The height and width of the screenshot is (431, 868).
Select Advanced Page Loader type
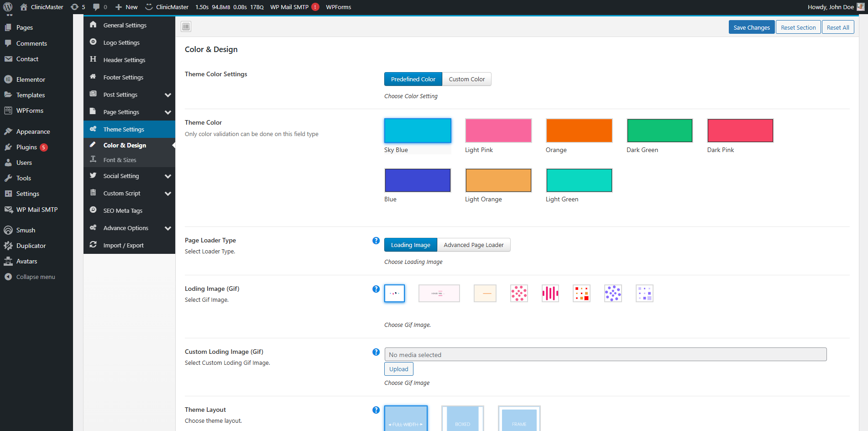pos(473,245)
